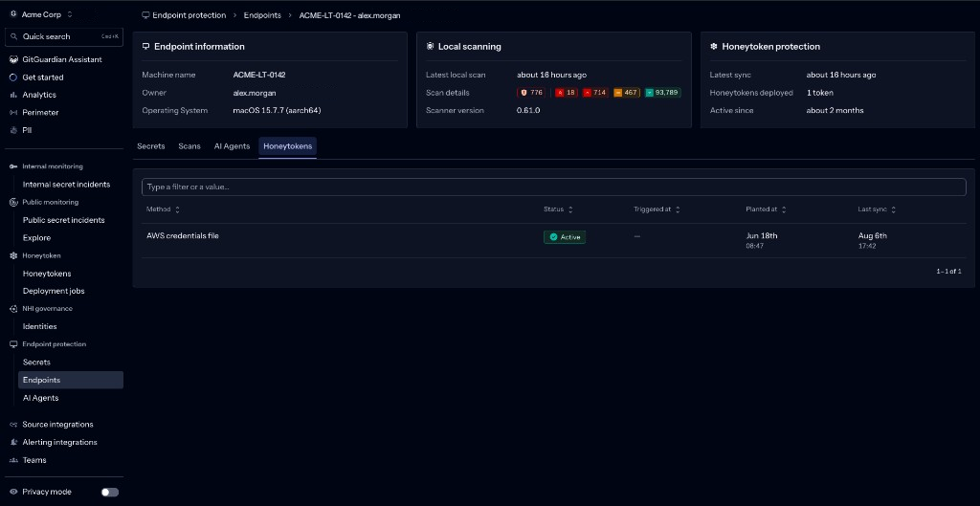The image size is (980, 506).
Task: Select Endpoints in the sidebar
Action: coord(71,380)
